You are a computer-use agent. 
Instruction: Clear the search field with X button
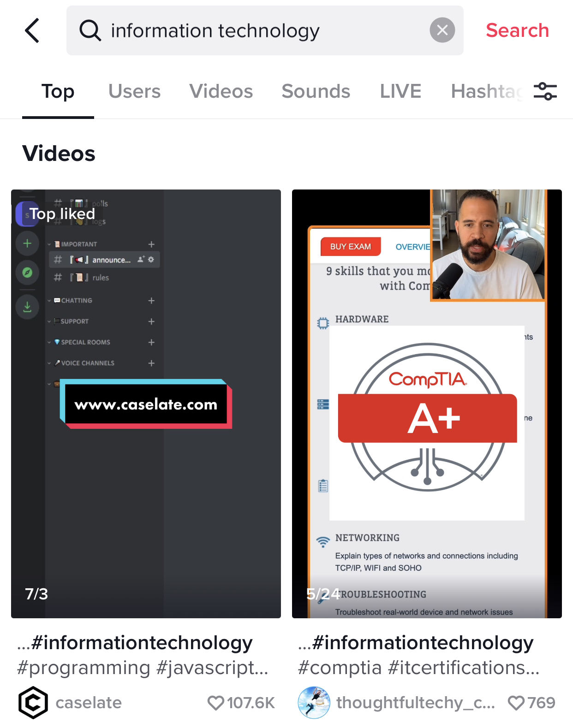(x=442, y=30)
